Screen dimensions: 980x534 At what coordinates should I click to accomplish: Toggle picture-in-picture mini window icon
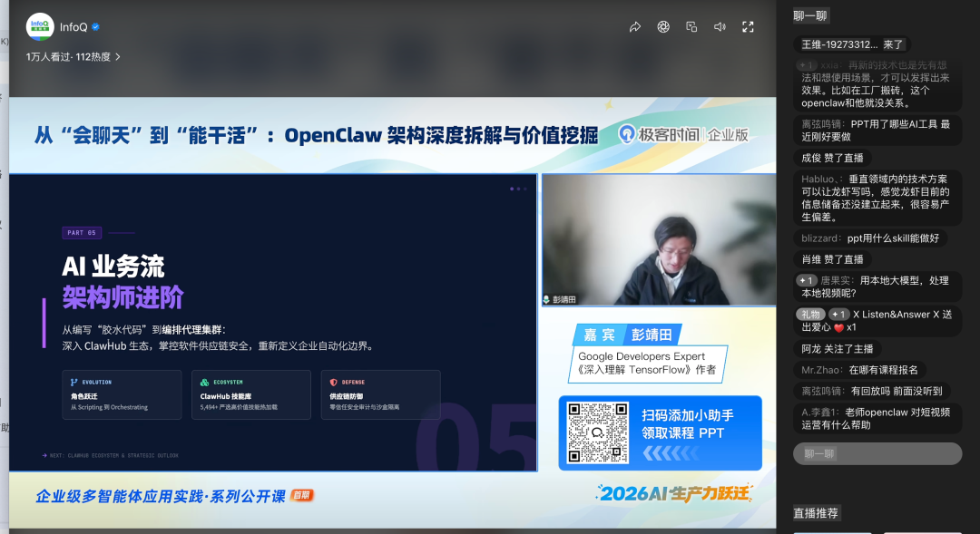(x=691, y=27)
